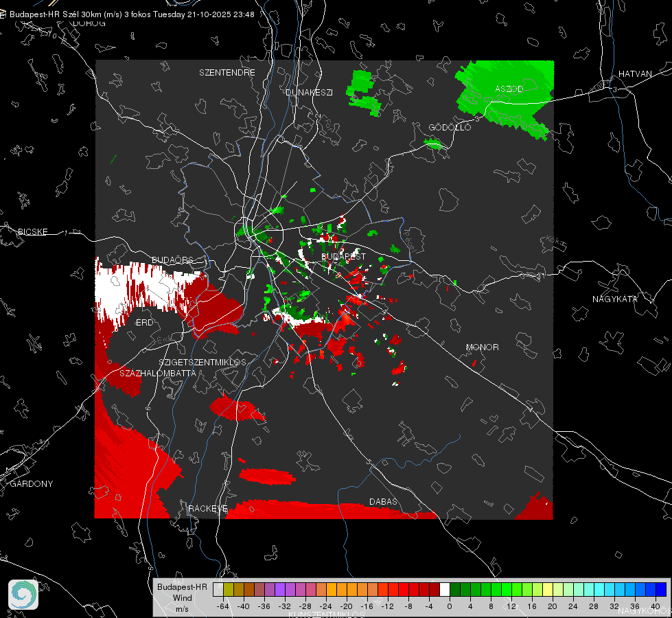Image resolution: width=672 pixels, height=618 pixels.
Task: Click the DABAS map label
Action: click(383, 501)
